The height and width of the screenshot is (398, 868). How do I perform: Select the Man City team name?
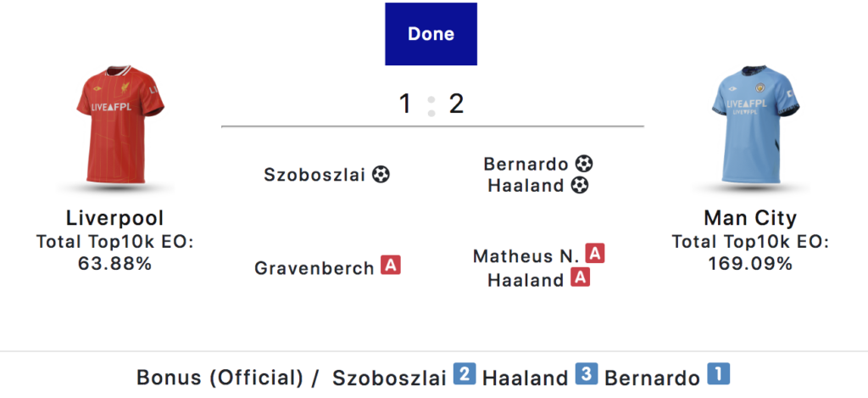(x=750, y=218)
